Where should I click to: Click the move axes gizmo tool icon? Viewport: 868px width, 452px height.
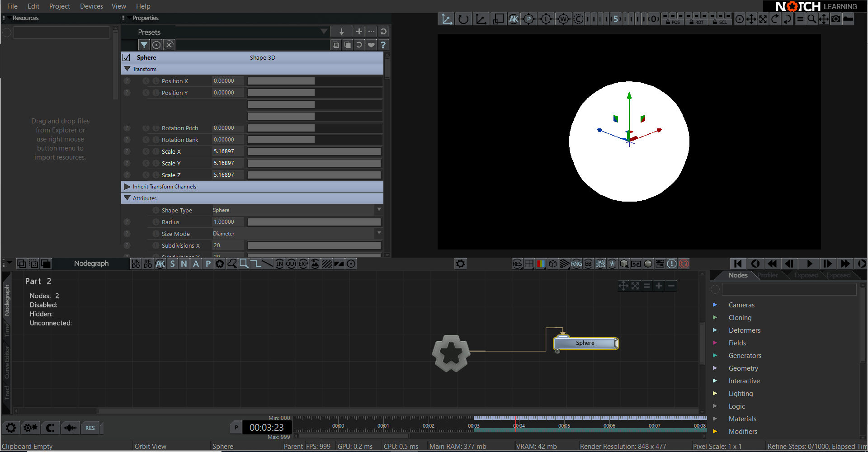click(x=447, y=19)
